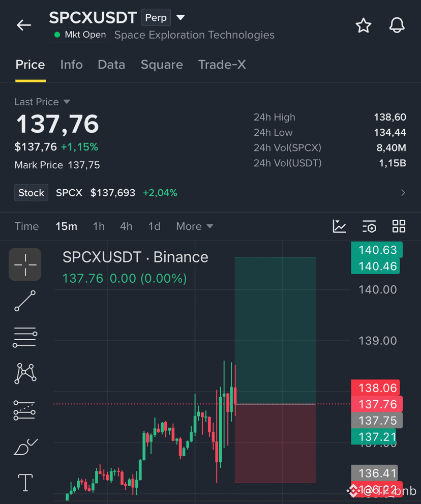The height and width of the screenshot is (504, 421).
Task: Click the 24h Vol(SPCX) value 8,40M
Action: point(391,148)
